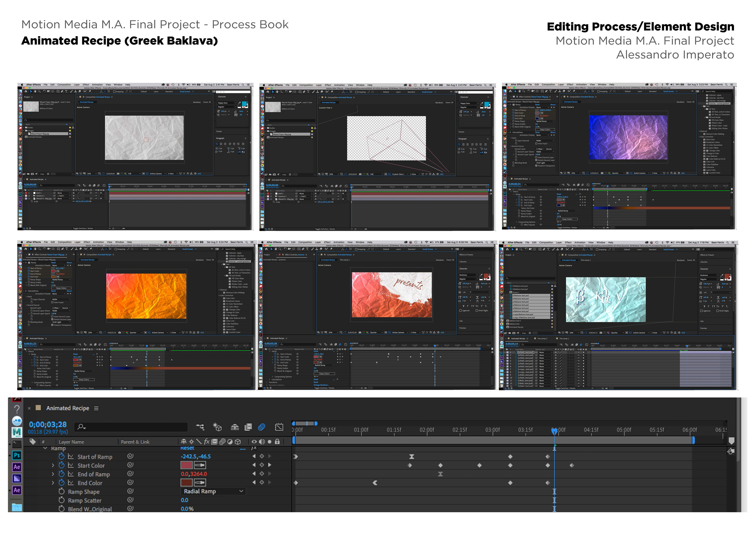
Task: Open the Graph Editor in bottom timeline
Action: 279,427
